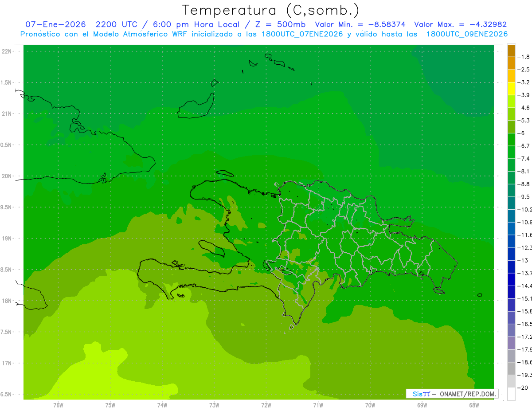Click the "-7.4" color bar value
Viewport: 532px width, 411px height.
[x=524, y=158]
